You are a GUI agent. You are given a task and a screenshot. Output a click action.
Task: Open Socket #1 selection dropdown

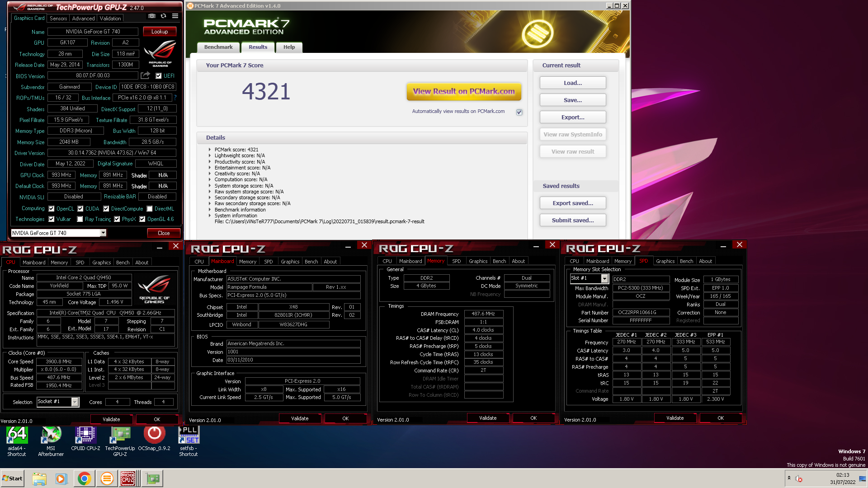[x=75, y=402]
